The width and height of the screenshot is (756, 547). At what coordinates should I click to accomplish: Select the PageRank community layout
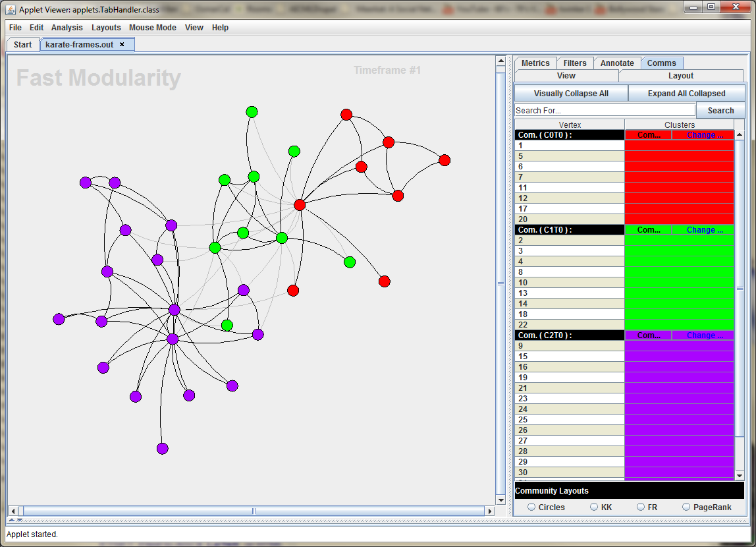pyautogui.click(x=686, y=507)
